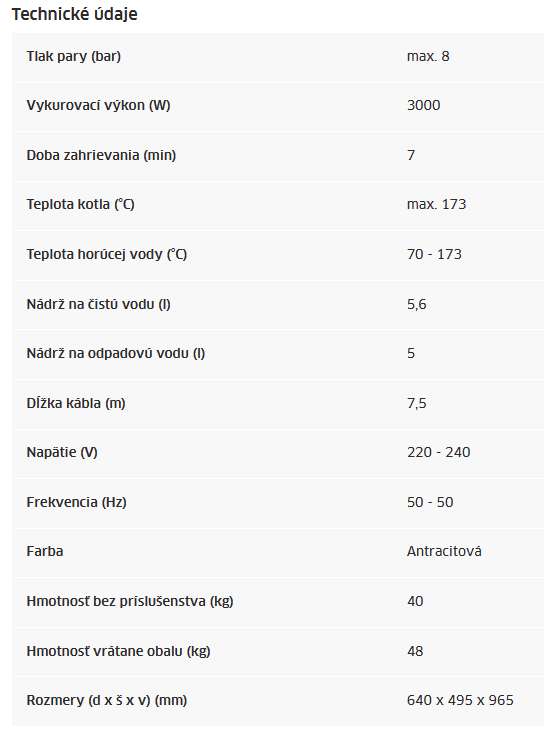Select the Frekvencia (Hz) row label

pyautogui.click(x=76, y=502)
